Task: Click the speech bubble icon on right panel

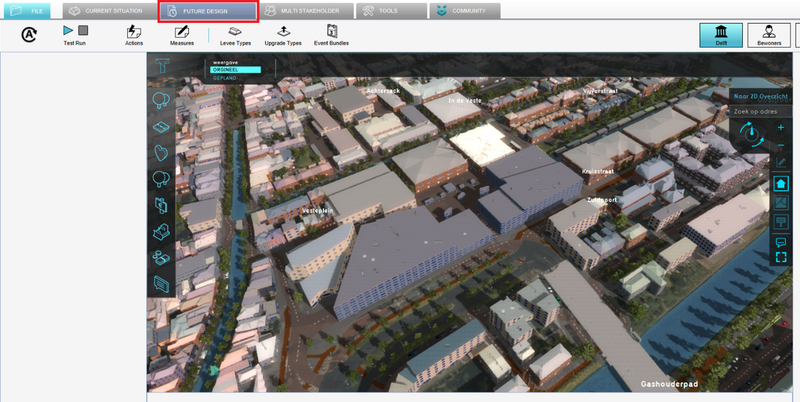Action: pyautogui.click(x=781, y=241)
